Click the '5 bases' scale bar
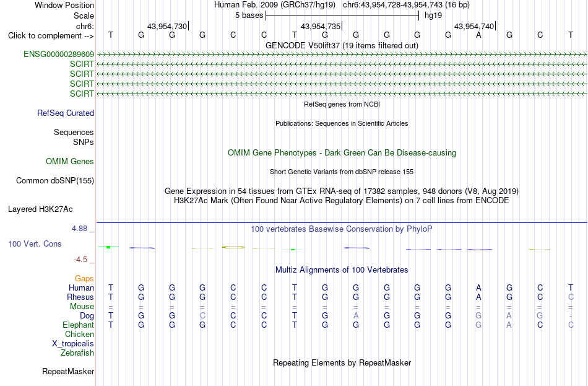Screen dimensions: 588x386 click(342, 15)
